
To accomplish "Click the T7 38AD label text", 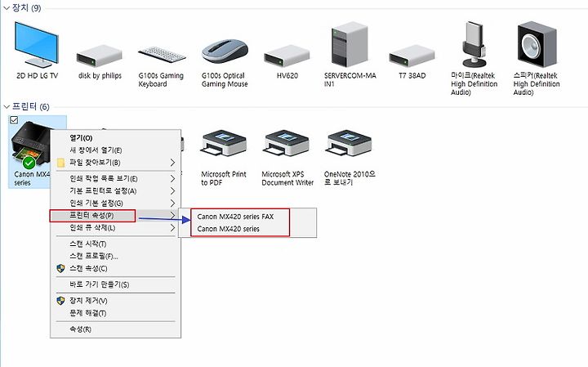I will point(412,75).
